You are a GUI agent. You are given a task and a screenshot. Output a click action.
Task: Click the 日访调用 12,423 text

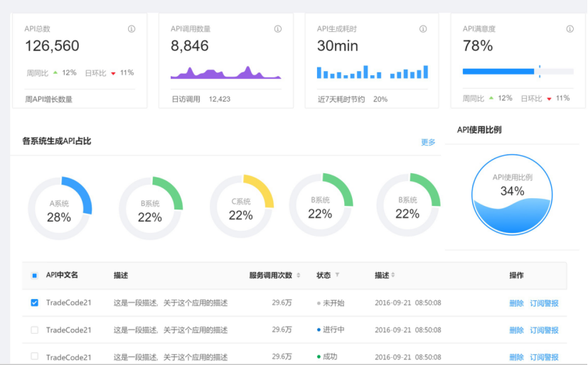[x=201, y=99]
